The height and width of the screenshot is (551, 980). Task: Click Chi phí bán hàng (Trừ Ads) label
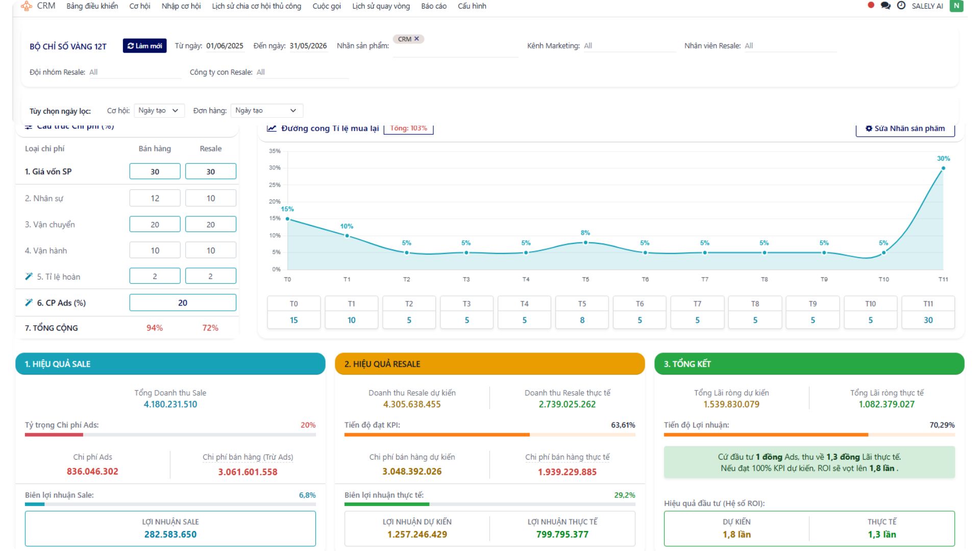(x=248, y=457)
